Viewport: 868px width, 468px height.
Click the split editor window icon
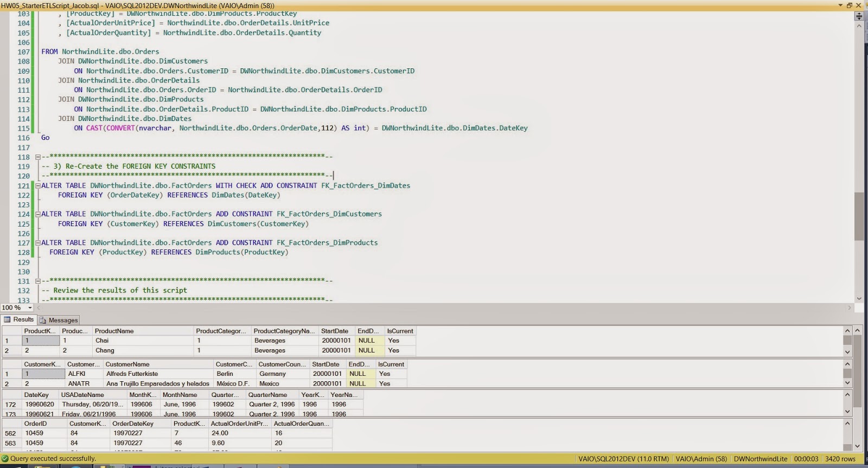859,16
